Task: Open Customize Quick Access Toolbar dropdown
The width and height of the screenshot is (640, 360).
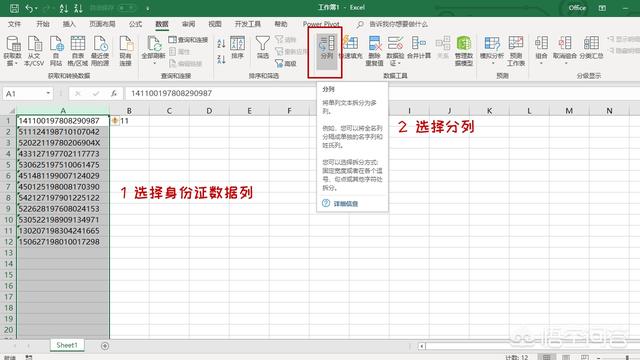Action: tap(147, 8)
